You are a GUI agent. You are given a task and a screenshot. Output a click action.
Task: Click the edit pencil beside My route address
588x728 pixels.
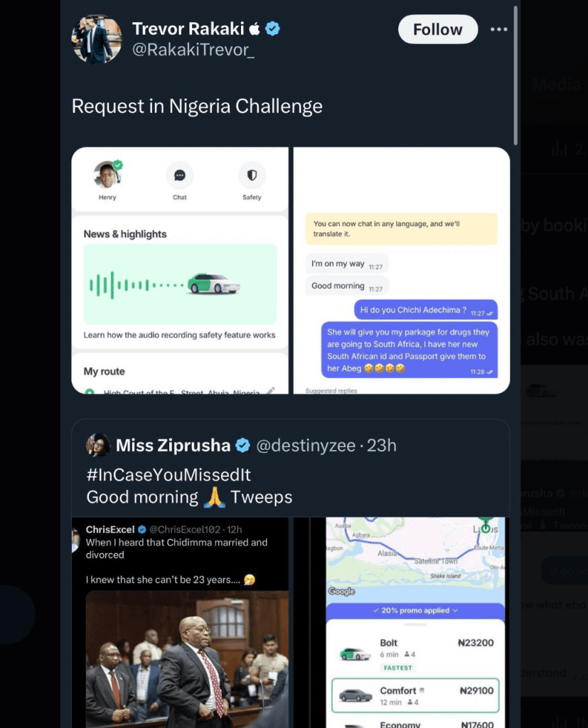[270, 390]
